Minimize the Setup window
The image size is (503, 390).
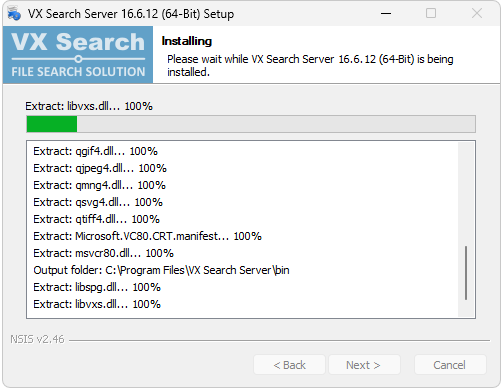coord(386,14)
